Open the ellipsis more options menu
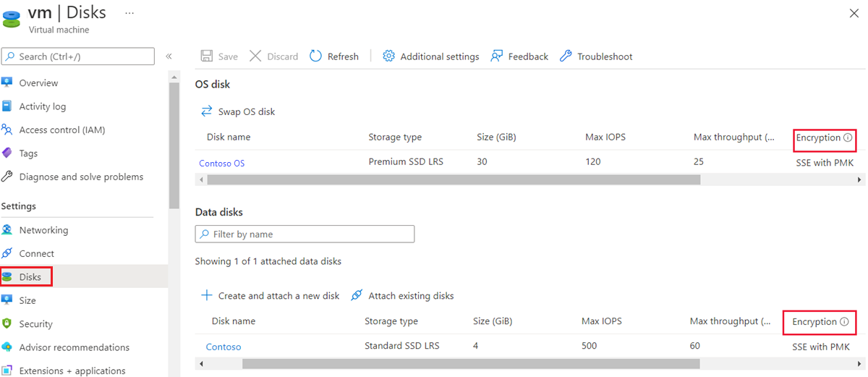Screen dimensions: 868x377 [129, 13]
